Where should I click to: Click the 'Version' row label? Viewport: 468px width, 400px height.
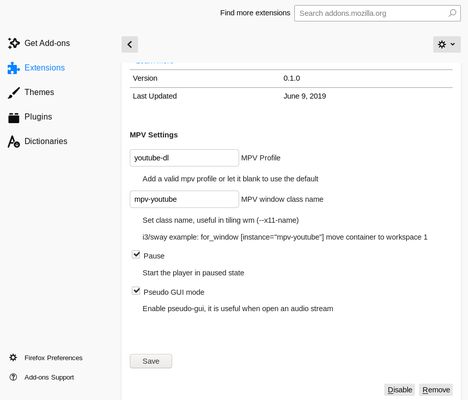tap(145, 78)
